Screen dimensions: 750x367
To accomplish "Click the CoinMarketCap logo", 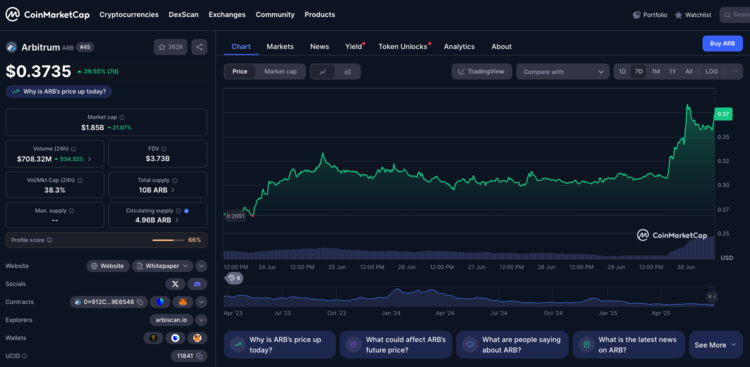I will [x=47, y=15].
